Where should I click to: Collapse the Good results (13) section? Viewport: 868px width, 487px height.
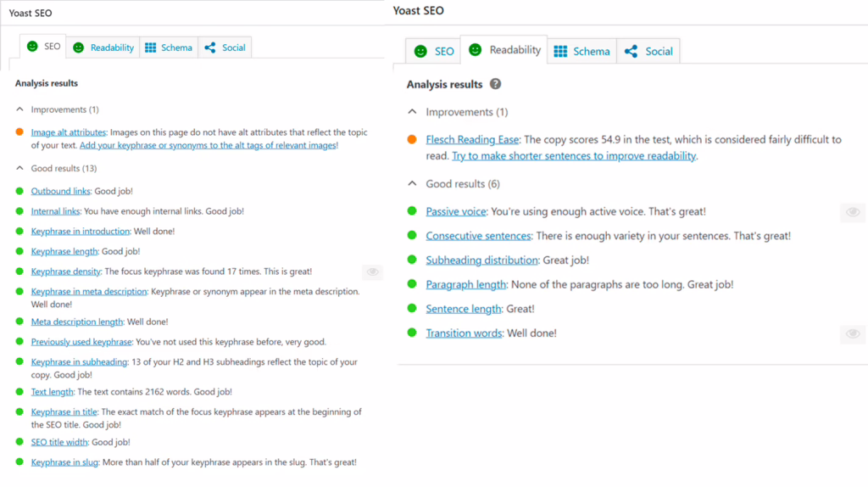[x=19, y=168]
